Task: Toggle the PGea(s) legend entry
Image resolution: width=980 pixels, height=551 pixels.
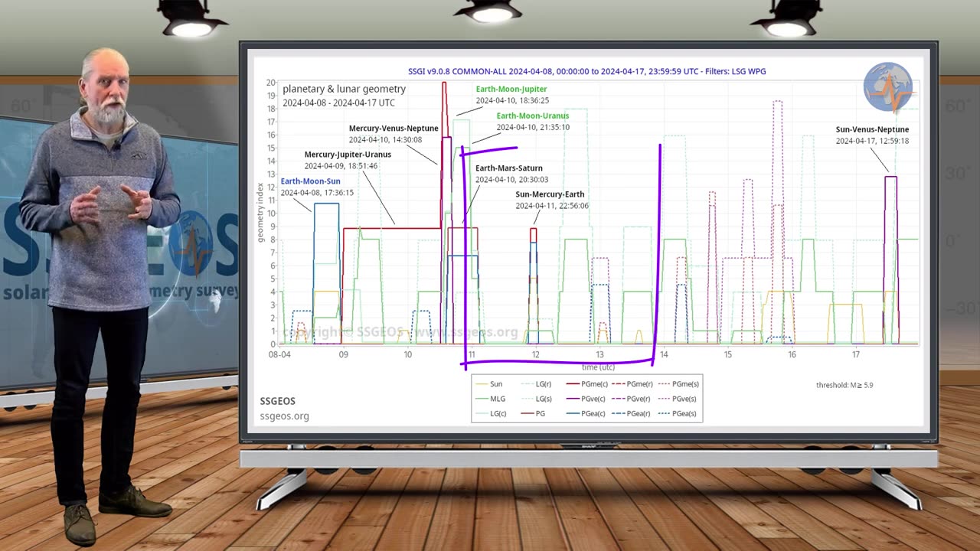Action: 678,413
